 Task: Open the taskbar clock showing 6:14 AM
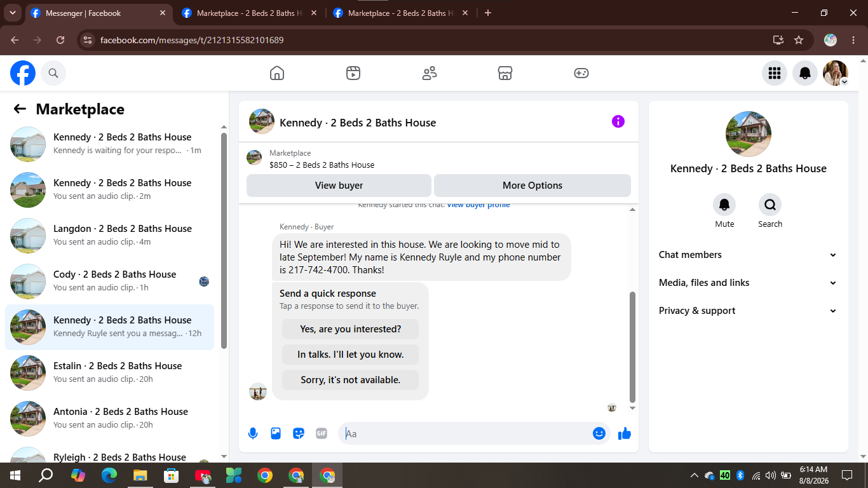813,475
